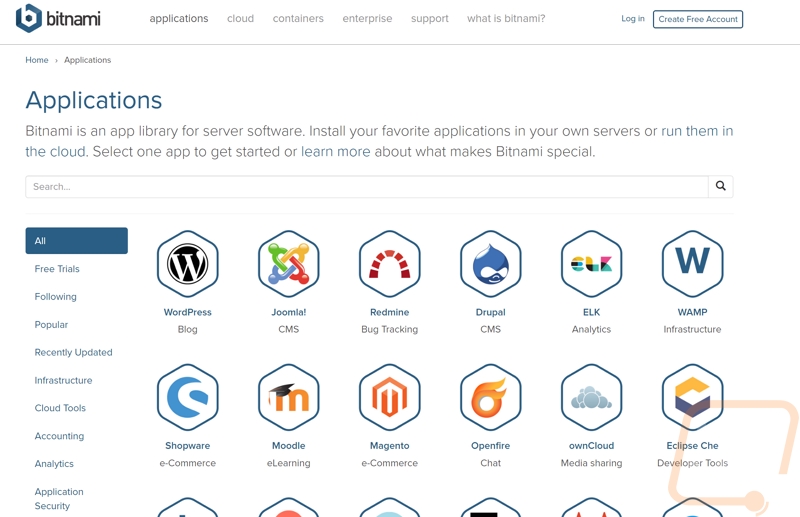Open the Drupal water drop icon
The image size is (800, 517).
pos(490,264)
